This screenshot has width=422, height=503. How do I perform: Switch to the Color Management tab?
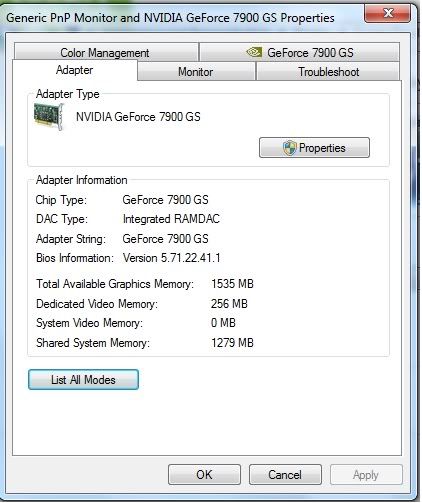click(x=106, y=52)
